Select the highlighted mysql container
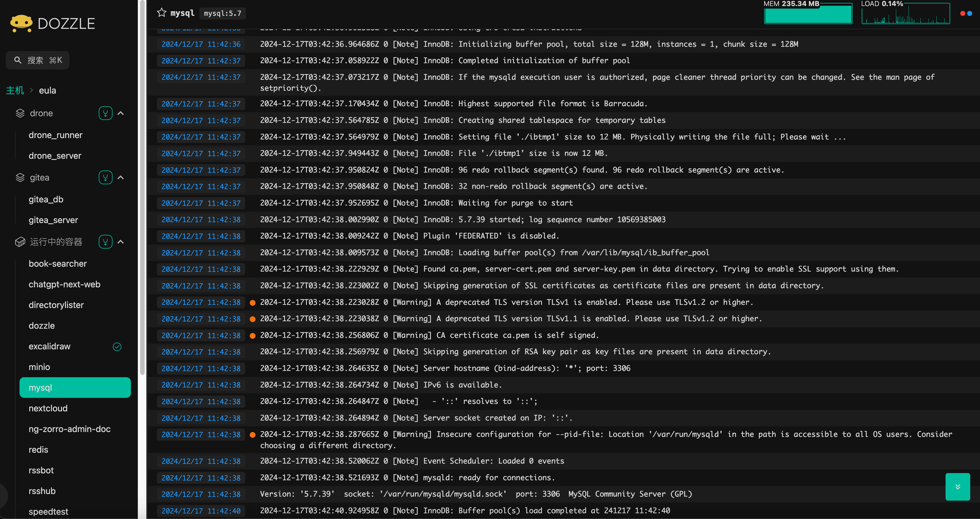Viewport: 980px width, 519px height. pos(75,388)
